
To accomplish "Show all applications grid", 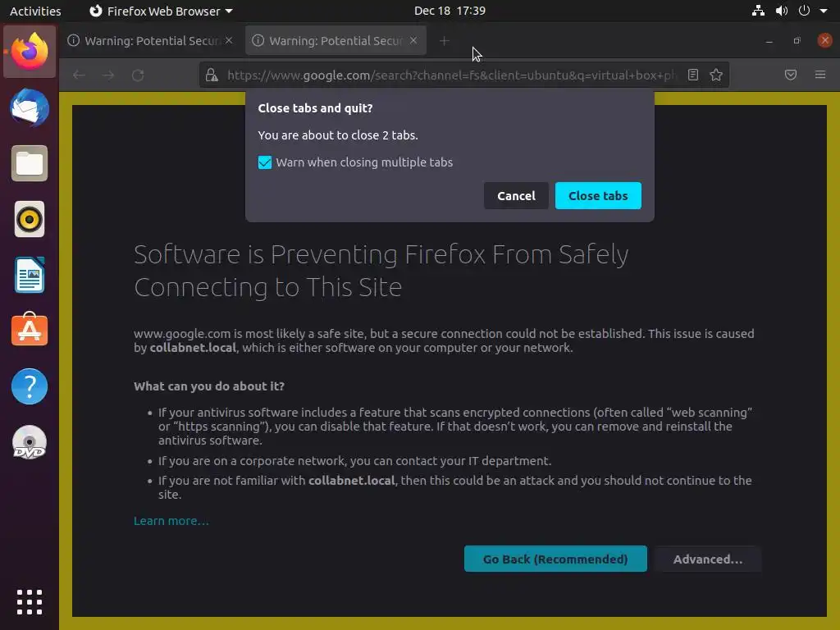I will pyautogui.click(x=30, y=601).
